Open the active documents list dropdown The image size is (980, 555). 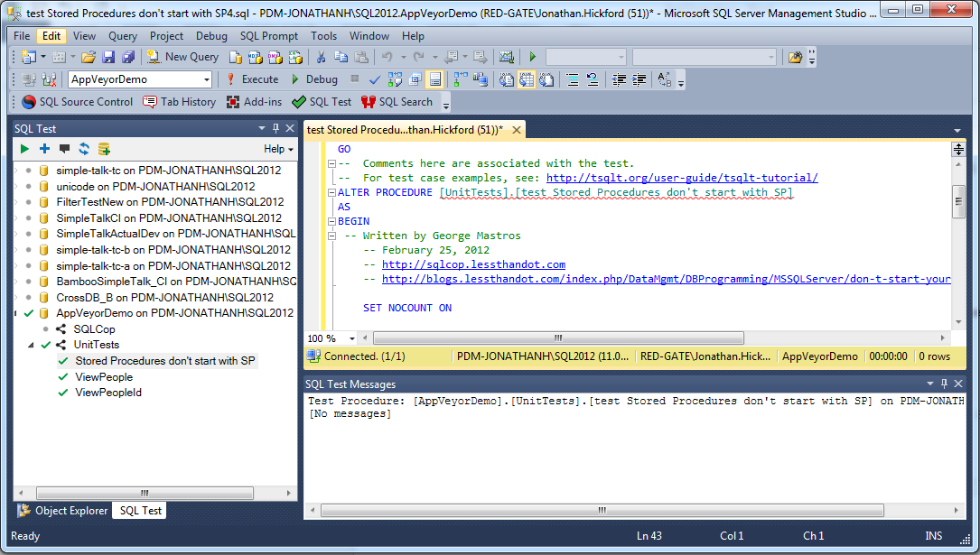coord(957,131)
